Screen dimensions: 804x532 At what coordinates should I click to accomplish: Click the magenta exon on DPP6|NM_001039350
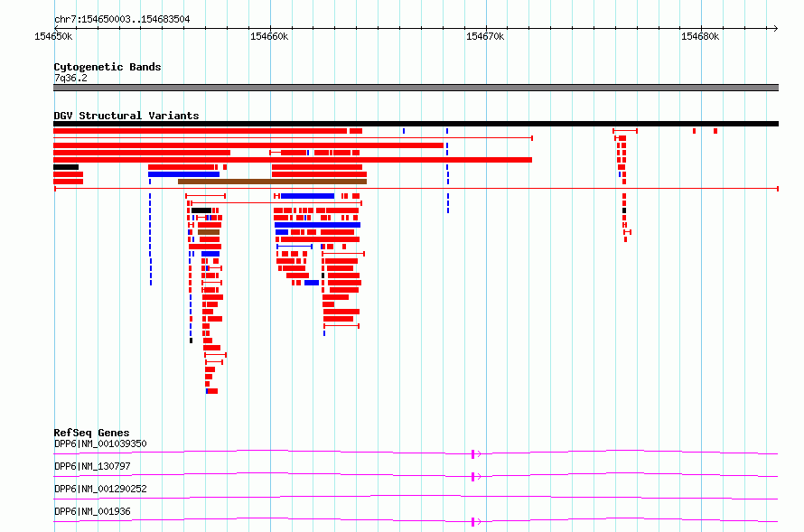(x=472, y=454)
